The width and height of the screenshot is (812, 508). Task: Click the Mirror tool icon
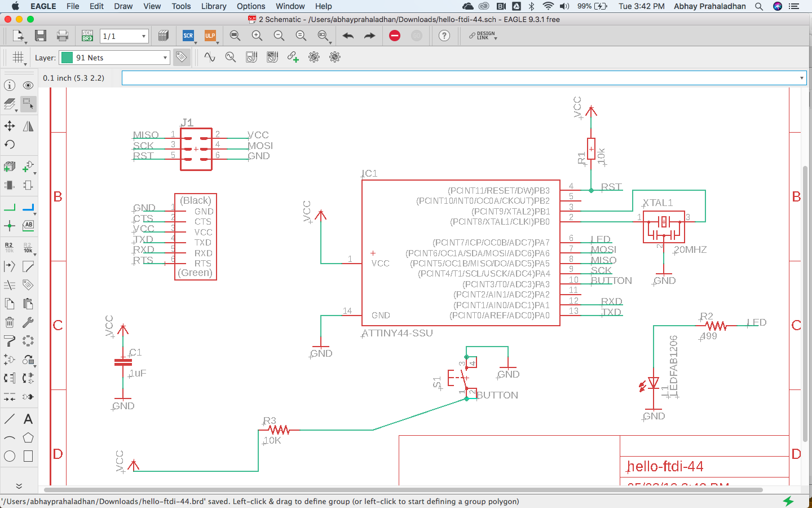coord(28,126)
